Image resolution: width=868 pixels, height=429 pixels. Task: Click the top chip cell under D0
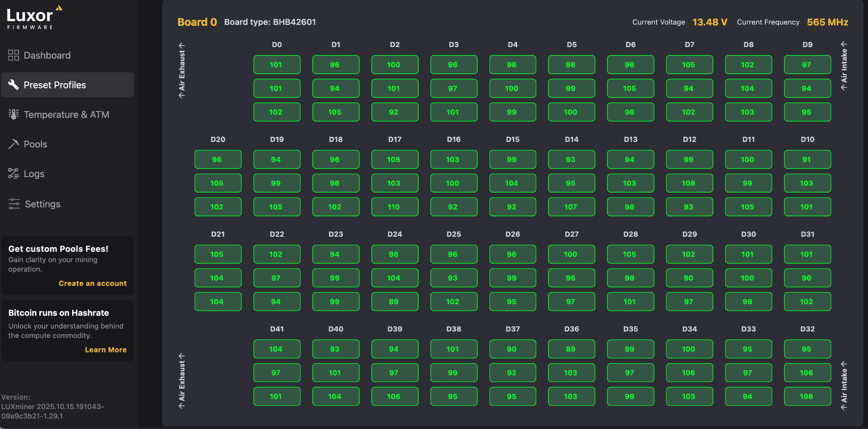pos(277,65)
